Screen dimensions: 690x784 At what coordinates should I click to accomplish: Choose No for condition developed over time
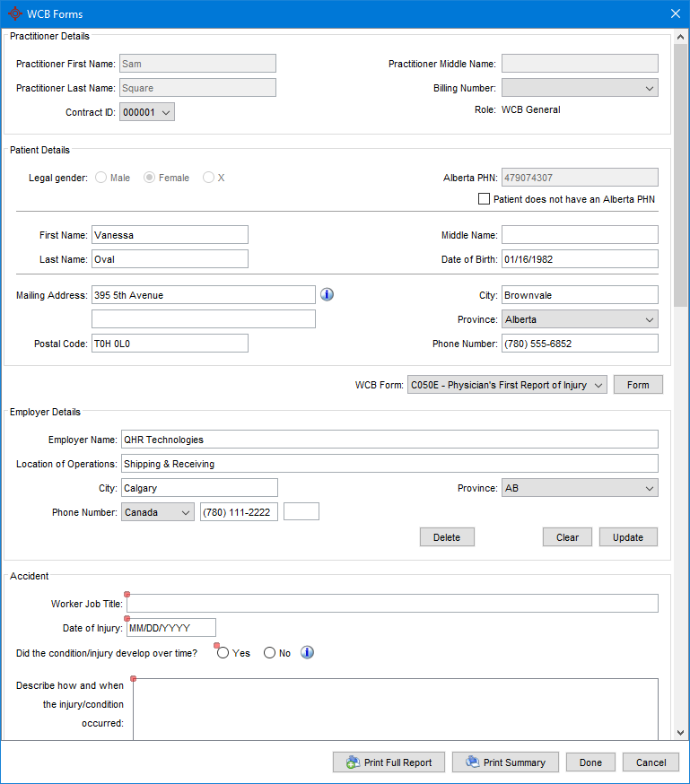[269, 652]
